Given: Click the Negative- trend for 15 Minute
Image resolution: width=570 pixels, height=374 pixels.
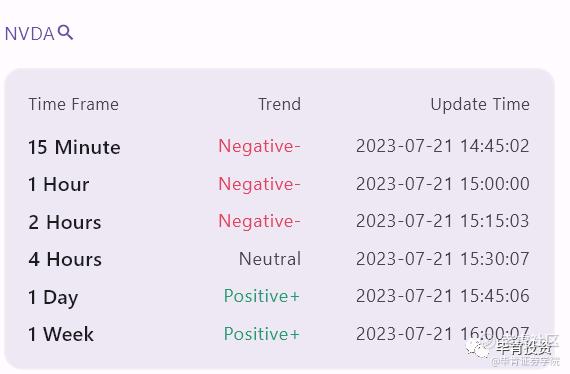Looking at the screenshot, I should (x=259, y=147).
